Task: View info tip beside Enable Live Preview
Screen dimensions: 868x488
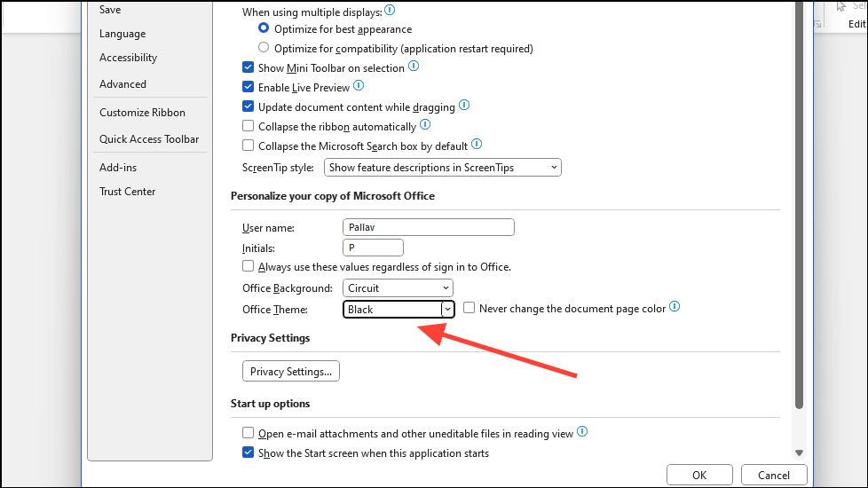Action: click(359, 86)
